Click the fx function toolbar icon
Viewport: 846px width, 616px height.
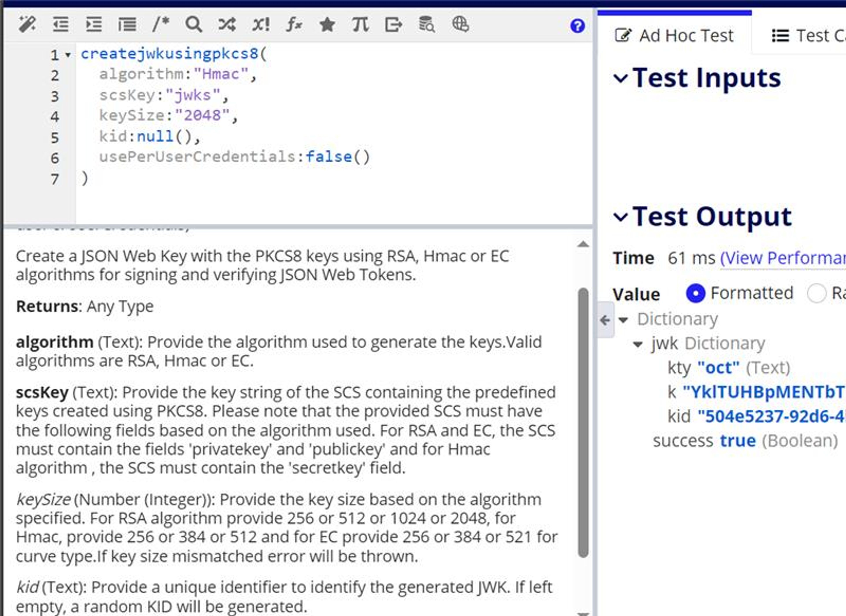294,25
